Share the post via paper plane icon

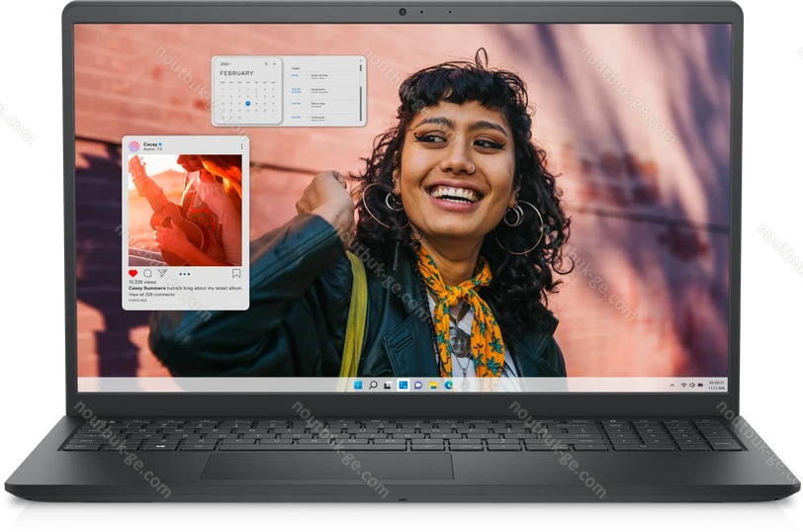pos(162,273)
